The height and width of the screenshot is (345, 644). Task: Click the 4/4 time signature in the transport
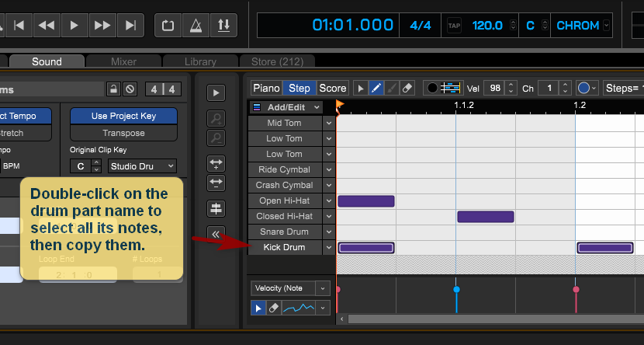pyautogui.click(x=421, y=26)
